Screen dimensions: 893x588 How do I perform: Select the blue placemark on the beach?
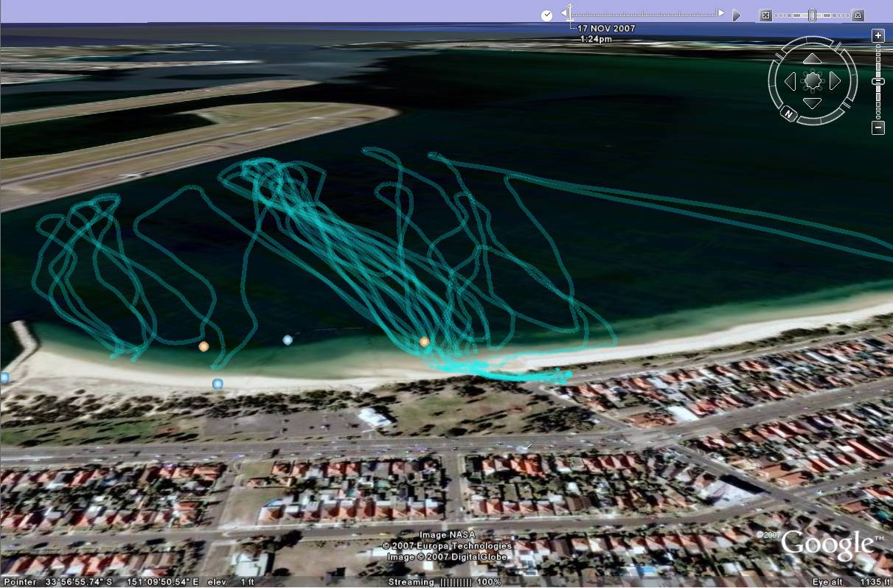(218, 384)
